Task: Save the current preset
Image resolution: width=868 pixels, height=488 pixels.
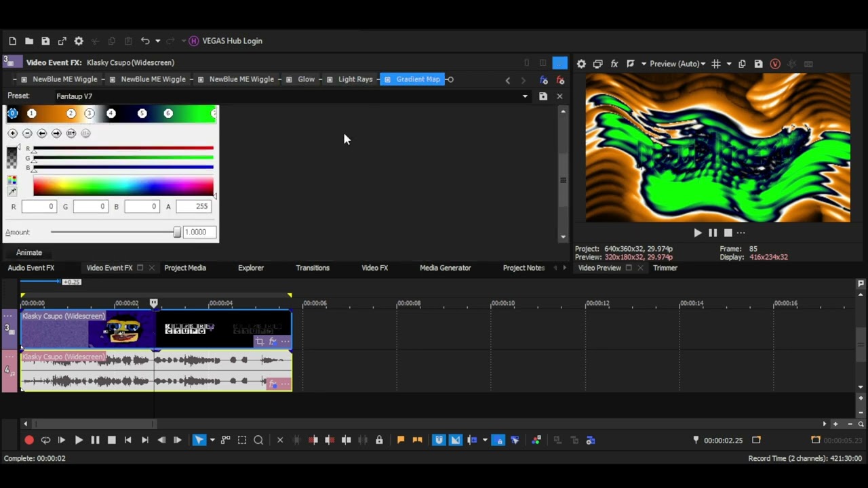Action: 543,96
